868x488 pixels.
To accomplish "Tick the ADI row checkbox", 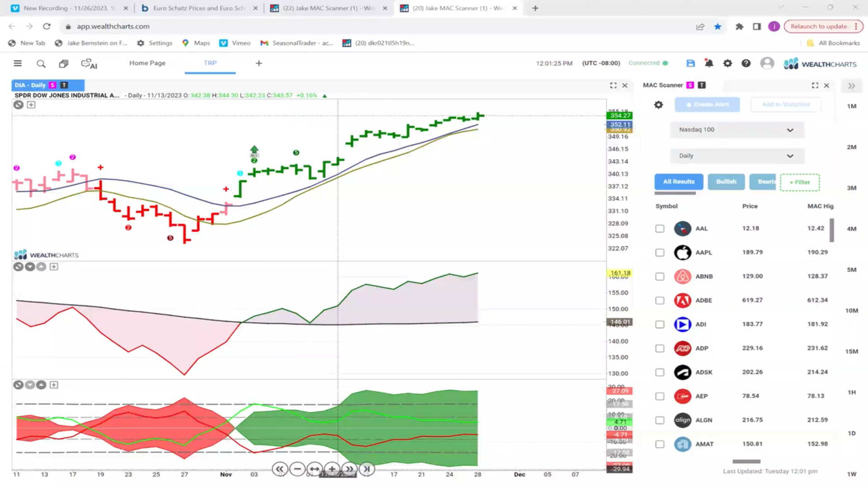I will click(x=660, y=324).
